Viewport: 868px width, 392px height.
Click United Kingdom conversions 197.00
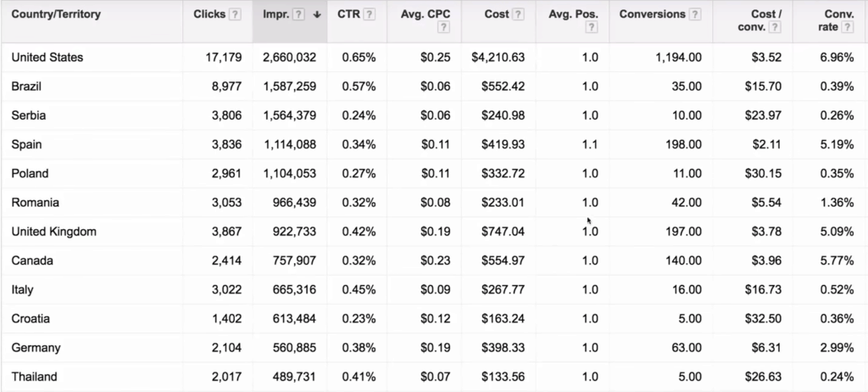tap(684, 231)
